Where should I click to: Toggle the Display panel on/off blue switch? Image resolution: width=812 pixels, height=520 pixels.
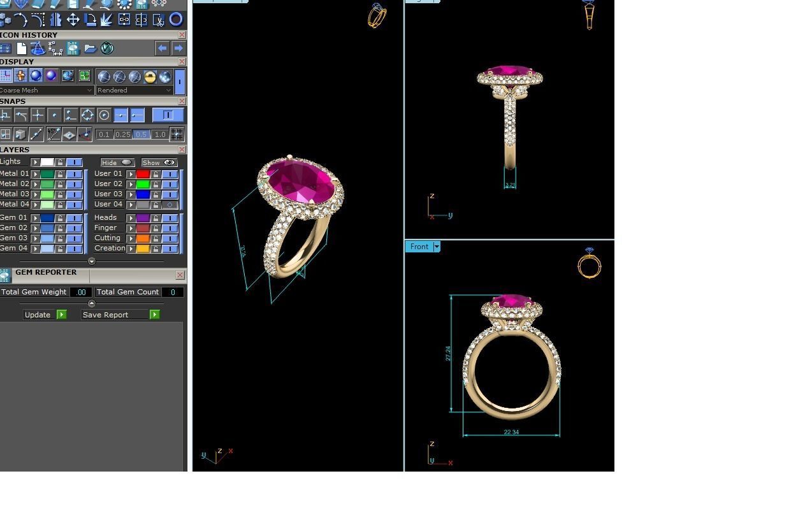tap(180, 82)
